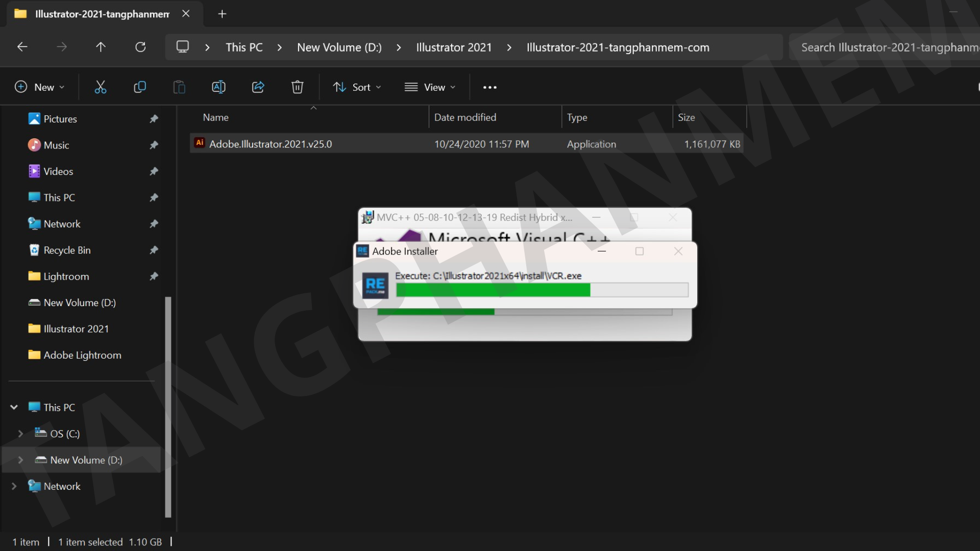Go forward with the right arrow
Image resolution: width=980 pixels, height=551 pixels.
(62, 47)
